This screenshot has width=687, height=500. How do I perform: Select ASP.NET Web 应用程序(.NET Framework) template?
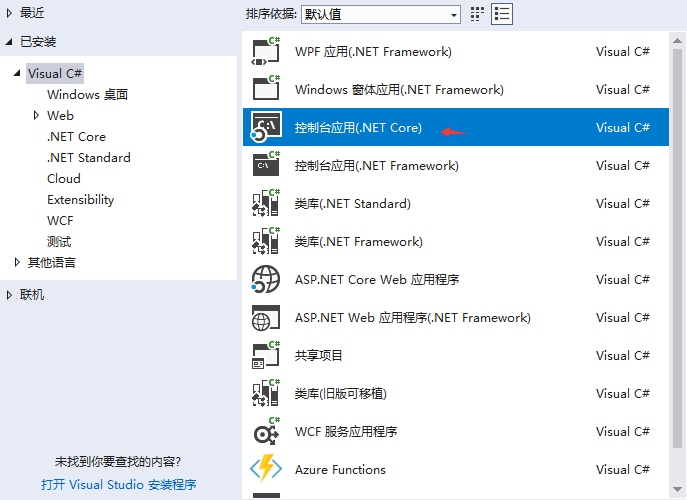pos(412,318)
